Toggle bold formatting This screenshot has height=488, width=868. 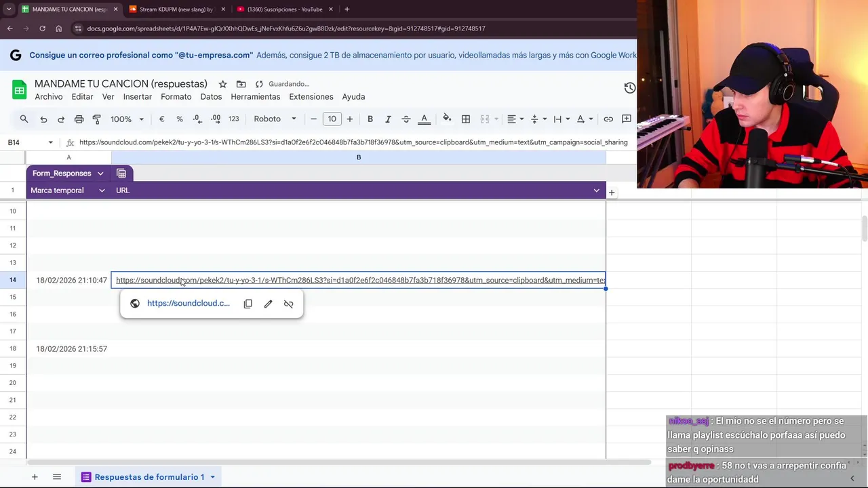[x=370, y=119]
